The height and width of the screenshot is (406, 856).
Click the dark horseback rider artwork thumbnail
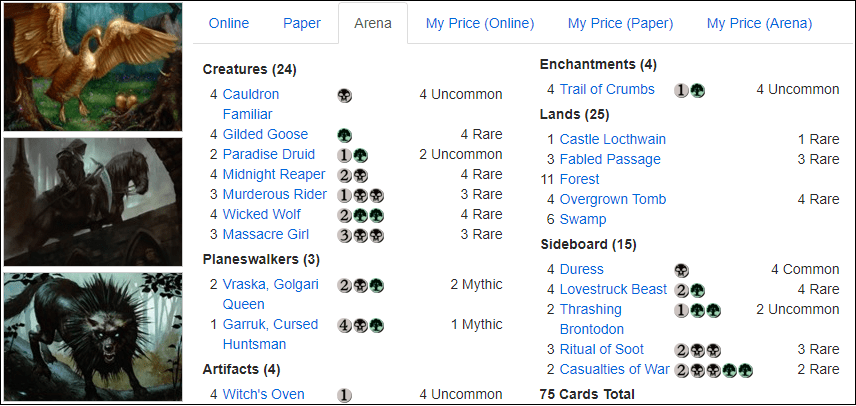pyautogui.click(x=91, y=201)
